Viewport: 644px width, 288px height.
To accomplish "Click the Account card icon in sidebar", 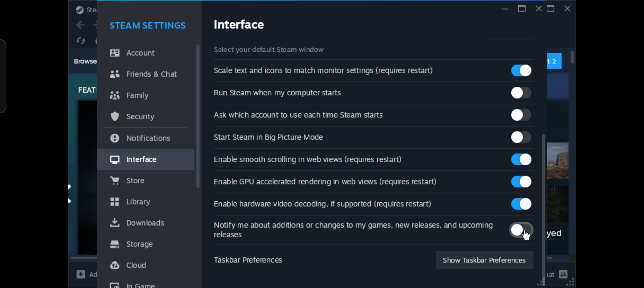I will point(115,53).
